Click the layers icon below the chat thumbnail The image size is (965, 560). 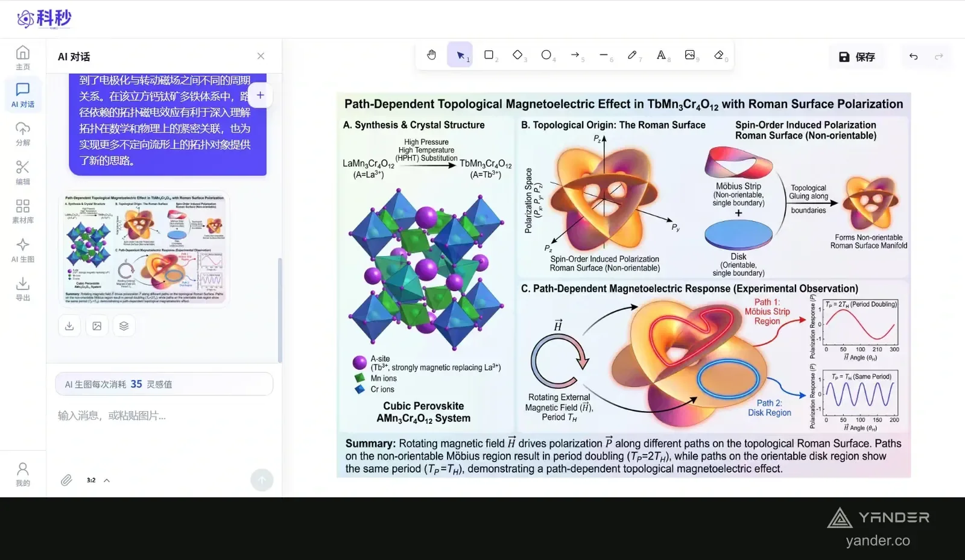click(124, 326)
